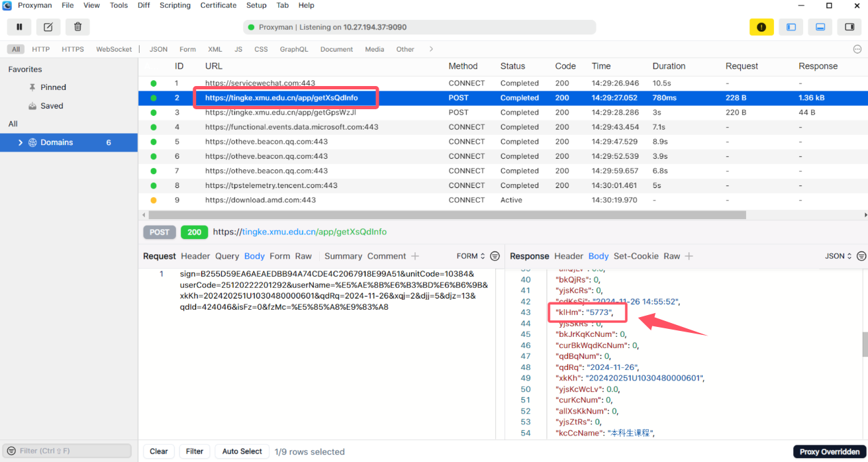Sort the table by Method column

[463, 66]
